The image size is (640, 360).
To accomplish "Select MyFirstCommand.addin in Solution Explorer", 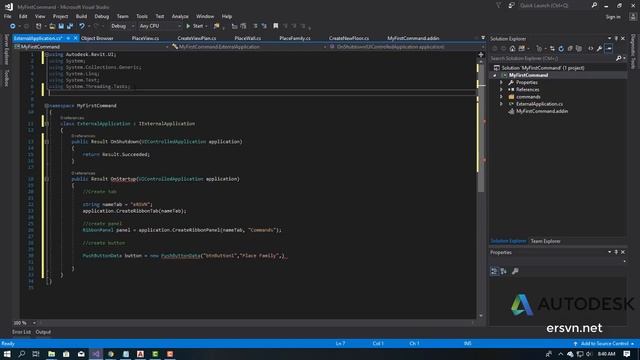I will pos(542,111).
